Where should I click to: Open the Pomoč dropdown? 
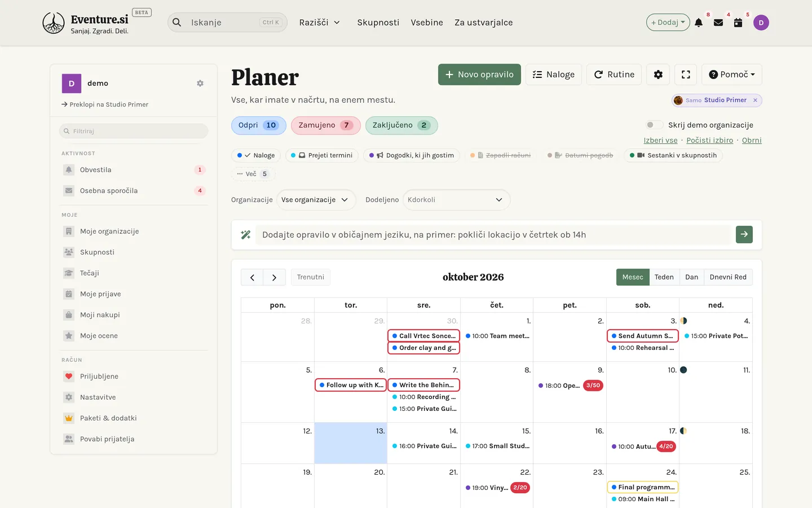(732, 75)
